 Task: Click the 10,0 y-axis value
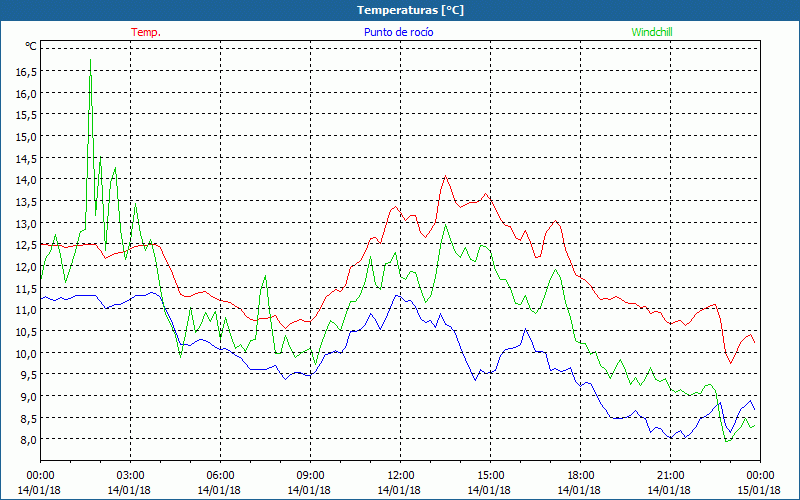coord(27,353)
